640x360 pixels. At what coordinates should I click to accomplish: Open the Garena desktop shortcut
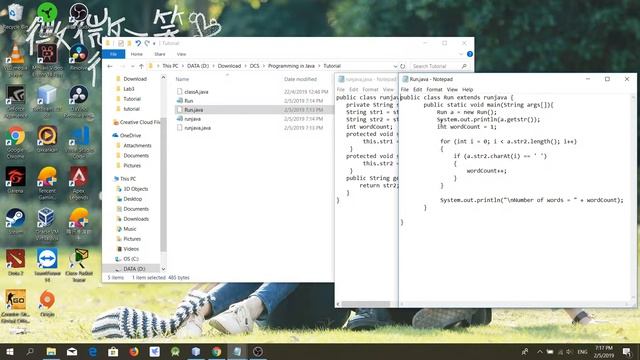pos(16,180)
